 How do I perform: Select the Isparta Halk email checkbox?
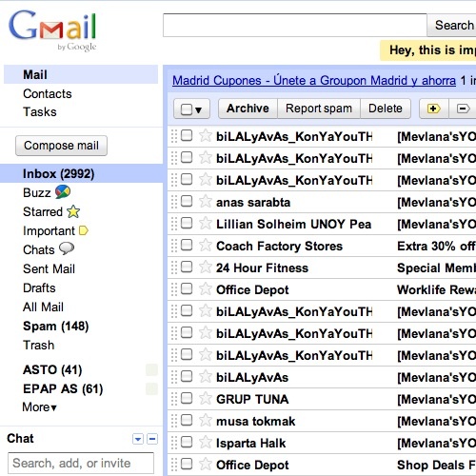[x=187, y=442]
